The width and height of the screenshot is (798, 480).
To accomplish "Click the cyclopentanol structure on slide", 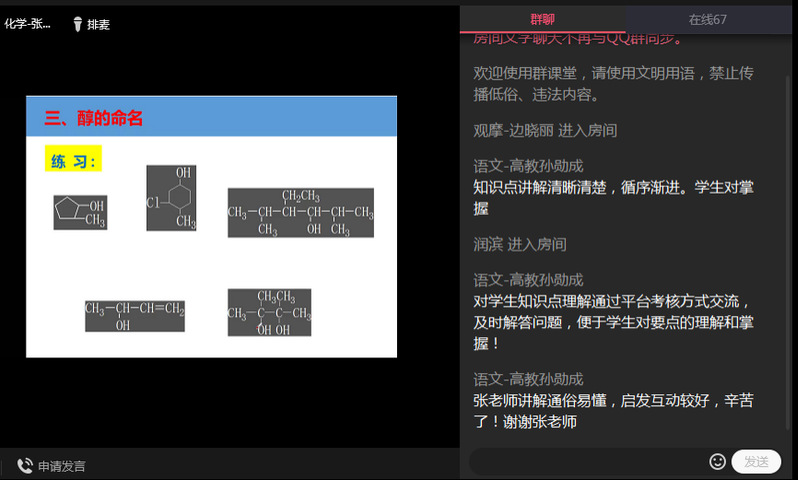I will (x=80, y=212).
